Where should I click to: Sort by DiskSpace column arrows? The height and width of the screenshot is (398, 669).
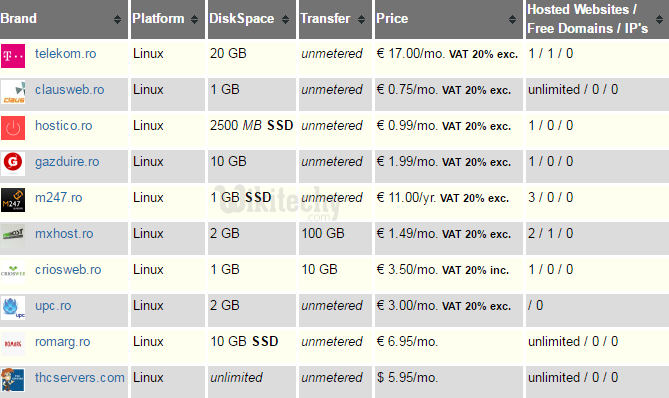(x=285, y=19)
